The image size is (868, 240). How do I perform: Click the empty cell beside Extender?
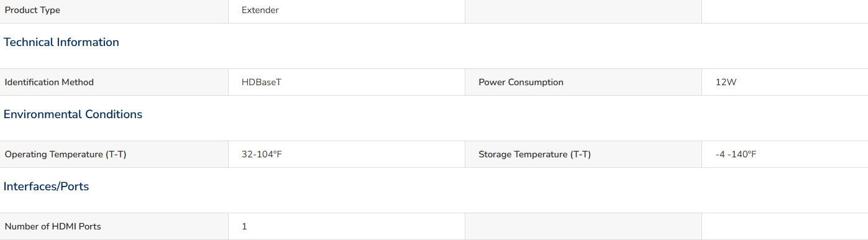[583, 11]
